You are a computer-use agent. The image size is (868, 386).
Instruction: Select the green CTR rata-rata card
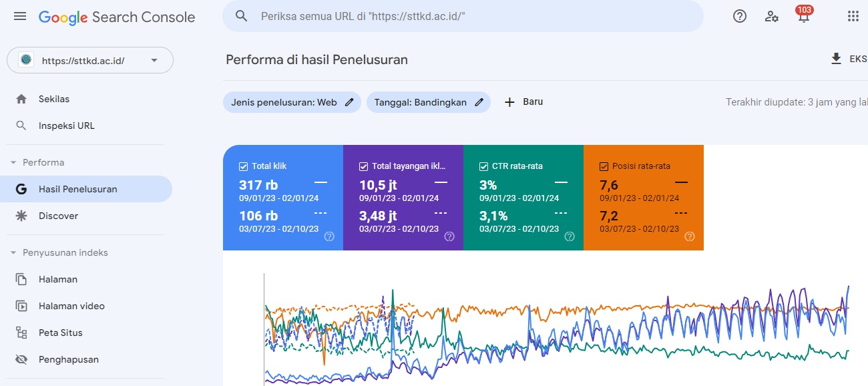point(523,198)
